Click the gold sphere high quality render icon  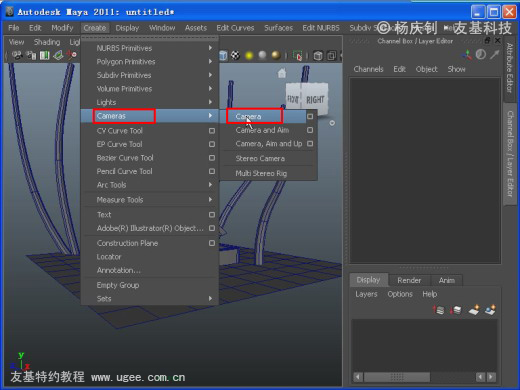pyautogui.click(x=276, y=55)
